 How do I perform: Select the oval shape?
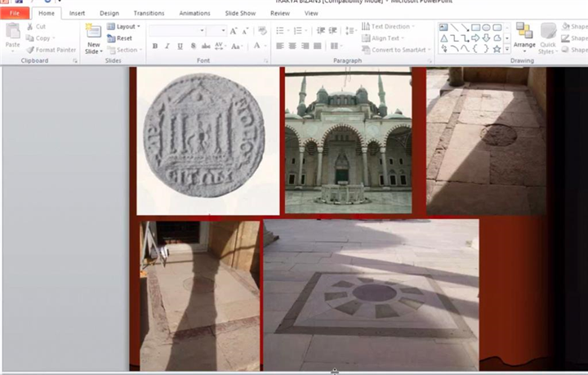point(486,28)
